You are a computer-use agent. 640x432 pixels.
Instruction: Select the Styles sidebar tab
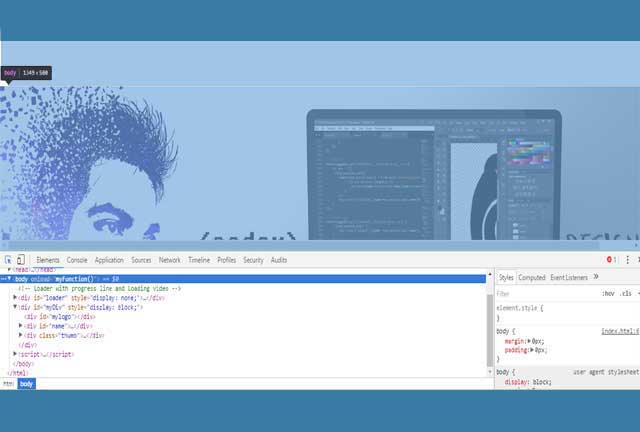(x=506, y=278)
